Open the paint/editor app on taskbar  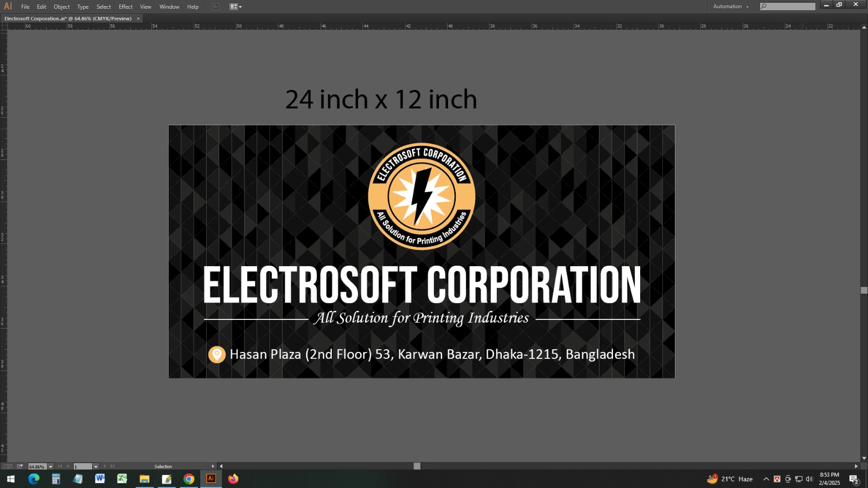click(167, 479)
